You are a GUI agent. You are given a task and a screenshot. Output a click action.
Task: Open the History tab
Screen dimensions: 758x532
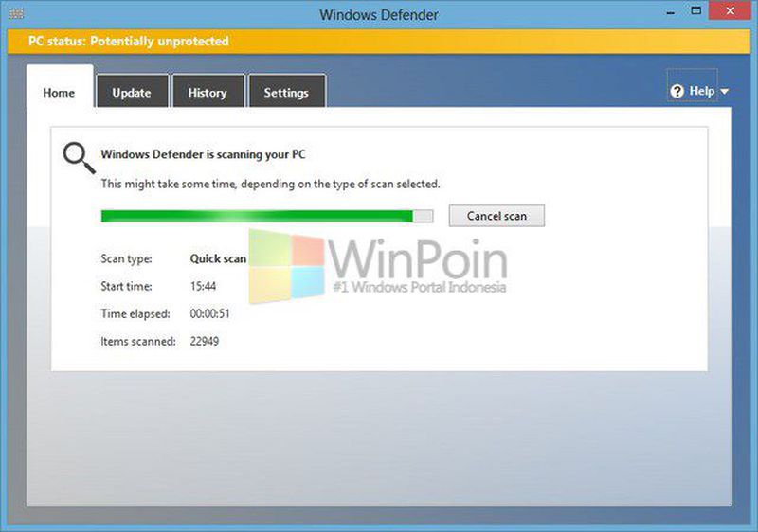pos(208,92)
